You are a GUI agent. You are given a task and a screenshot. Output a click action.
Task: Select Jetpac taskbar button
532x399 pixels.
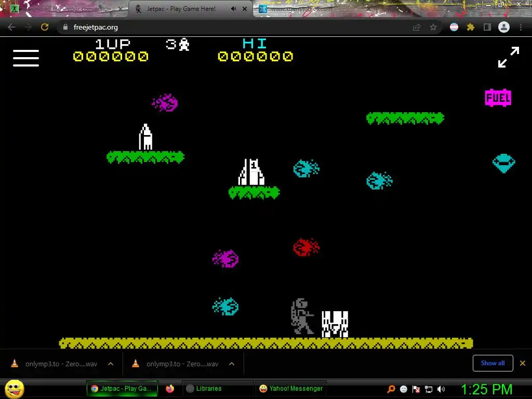click(x=122, y=389)
